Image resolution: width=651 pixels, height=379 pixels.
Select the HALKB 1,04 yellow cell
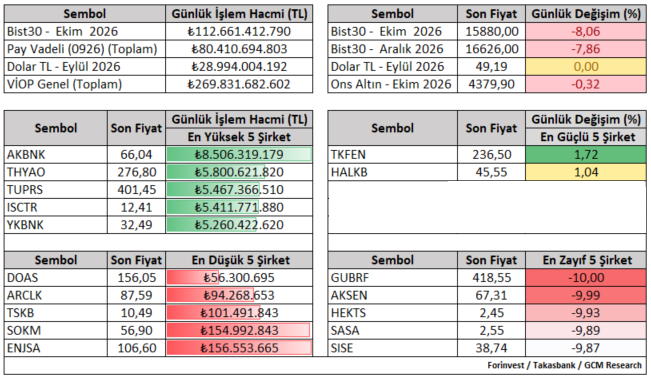(586, 172)
